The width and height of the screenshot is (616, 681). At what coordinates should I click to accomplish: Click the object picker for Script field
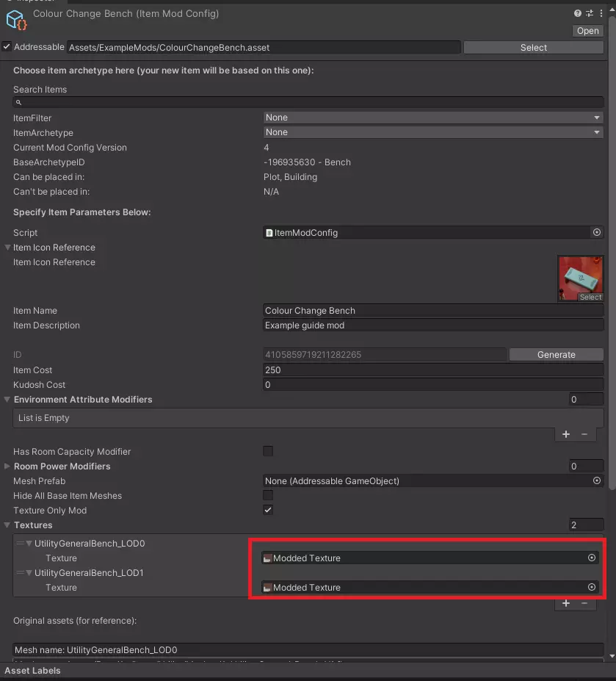[597, 232]
